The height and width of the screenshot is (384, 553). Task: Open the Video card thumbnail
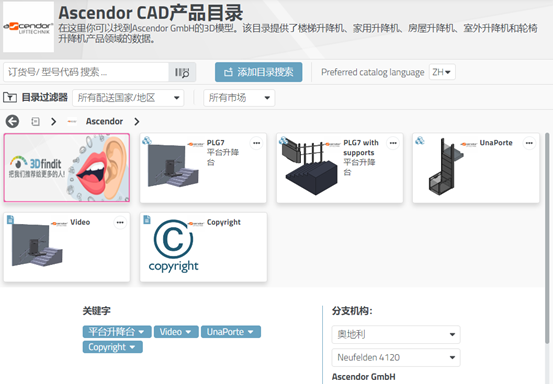pos(37,245)
